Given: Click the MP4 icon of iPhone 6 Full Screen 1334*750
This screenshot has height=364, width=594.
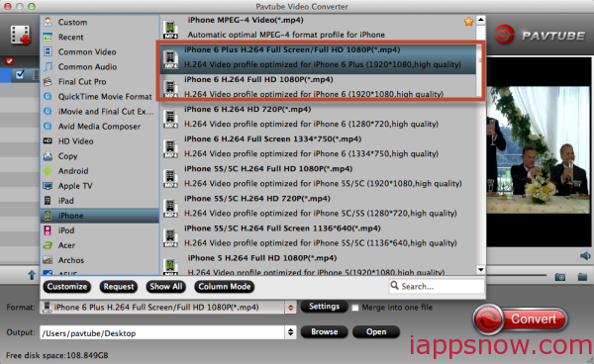Looking at the screenshot, I should tap(170, 148).
